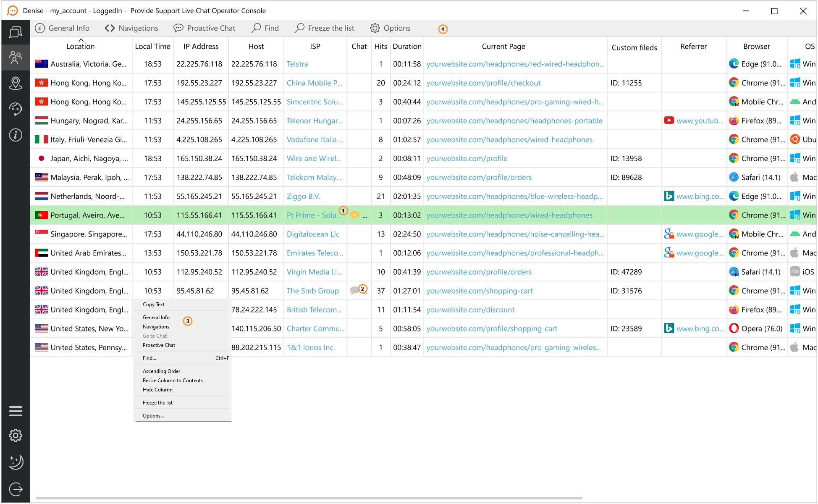Viewport: 818px width, 504px height.
Task: Open the operator headset support icon
Action: tap(16, 109)
